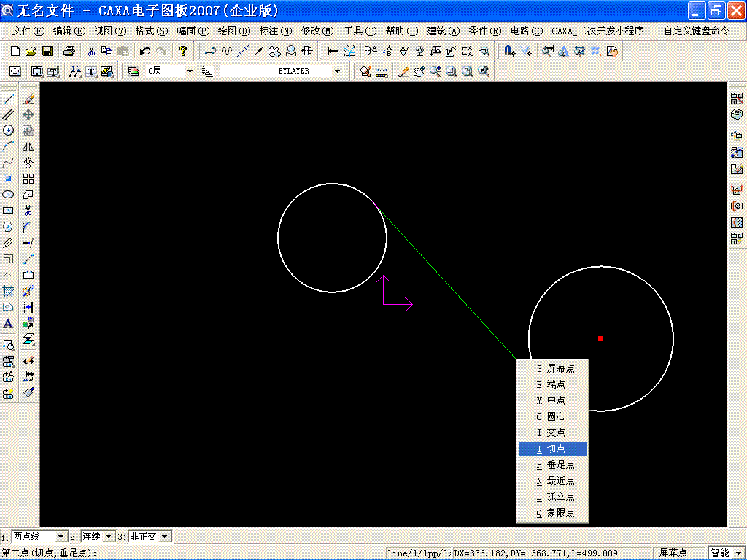
Task: Select the Fillet corner tool
Action: [28, 227]
